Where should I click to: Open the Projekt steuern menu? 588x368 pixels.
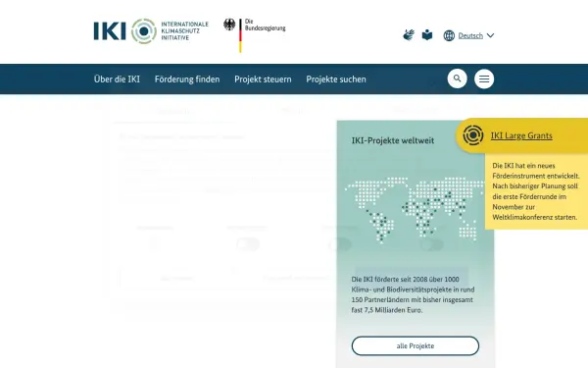263,79
